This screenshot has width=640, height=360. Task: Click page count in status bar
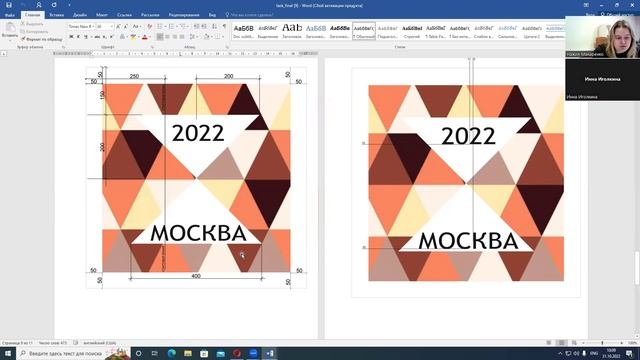(17, 343)
